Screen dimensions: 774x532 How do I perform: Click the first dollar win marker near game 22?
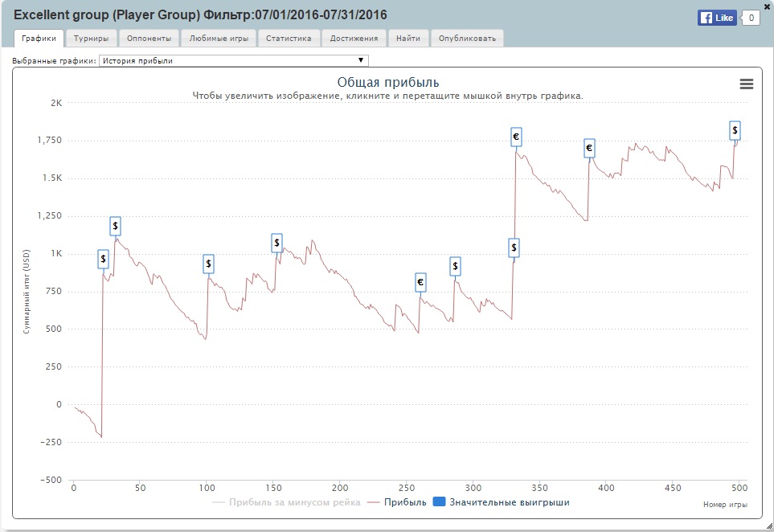[x=103, y=259]
